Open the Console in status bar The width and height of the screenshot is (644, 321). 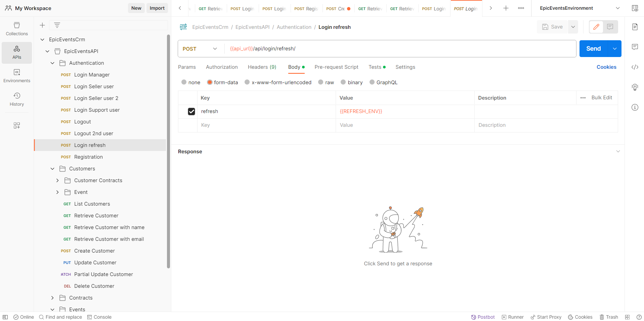click(99, 317)
